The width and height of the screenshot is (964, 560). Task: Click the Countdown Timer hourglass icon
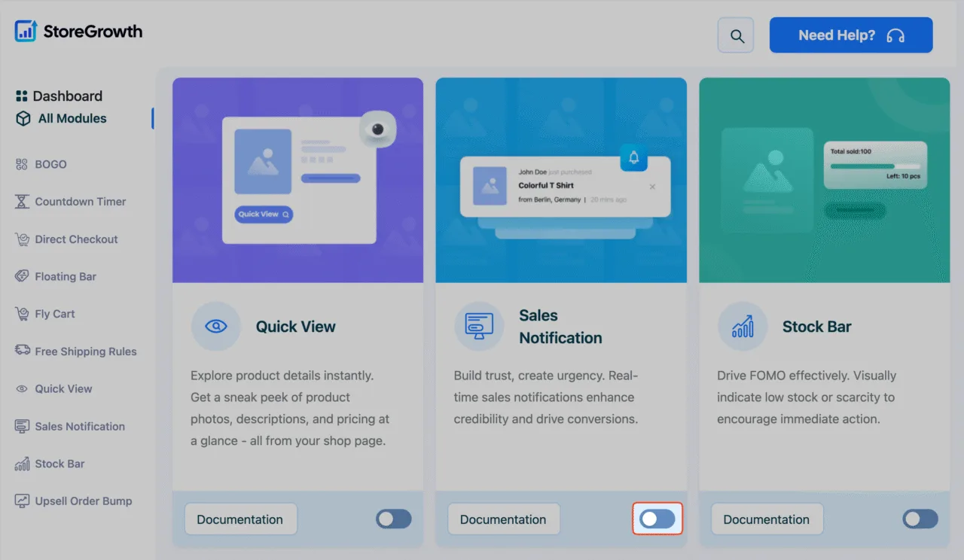(x=22, y=202)
